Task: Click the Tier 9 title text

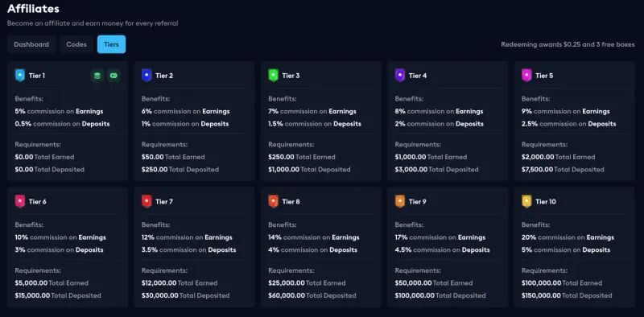Action: (418, 202)
